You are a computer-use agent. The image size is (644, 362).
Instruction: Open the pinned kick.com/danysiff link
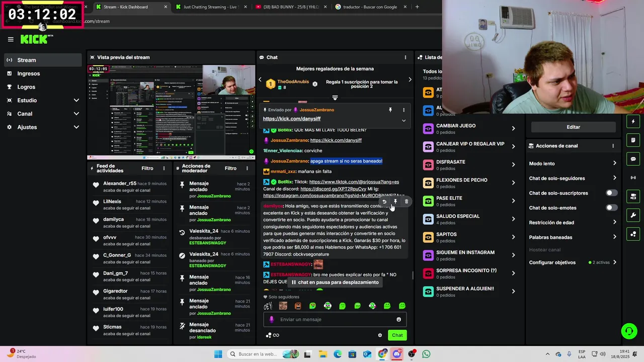[291, 119]
